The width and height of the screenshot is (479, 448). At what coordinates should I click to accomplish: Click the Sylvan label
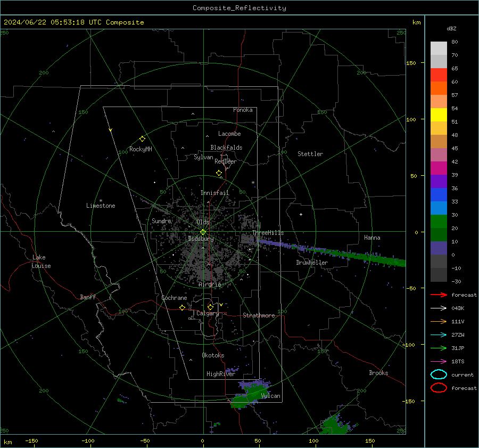203,157
